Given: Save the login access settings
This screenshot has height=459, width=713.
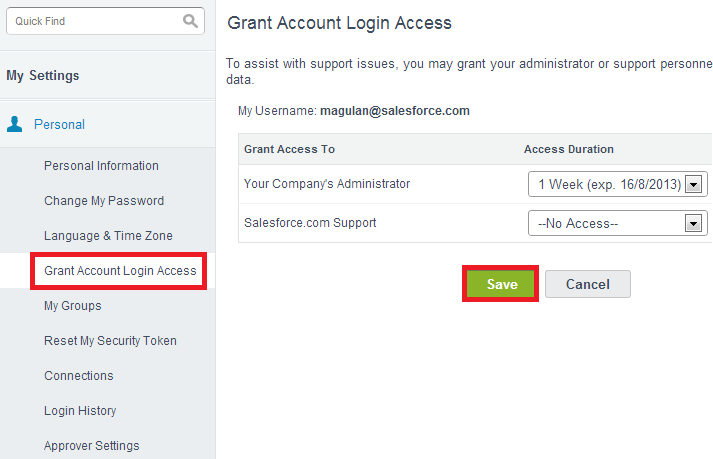Looking at the screenshot, I should point(501,284).
